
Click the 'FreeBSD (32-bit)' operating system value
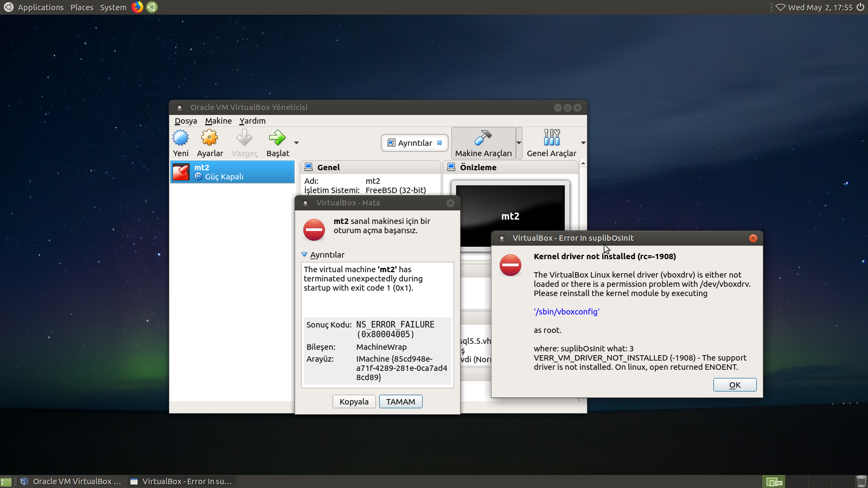tap(395, 190)
